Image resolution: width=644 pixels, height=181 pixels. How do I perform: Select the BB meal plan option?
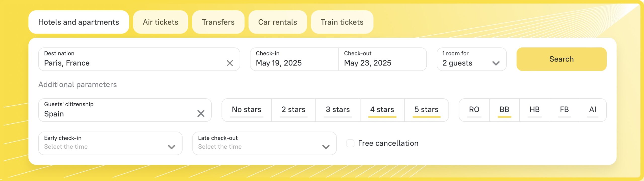pos(504,110)
